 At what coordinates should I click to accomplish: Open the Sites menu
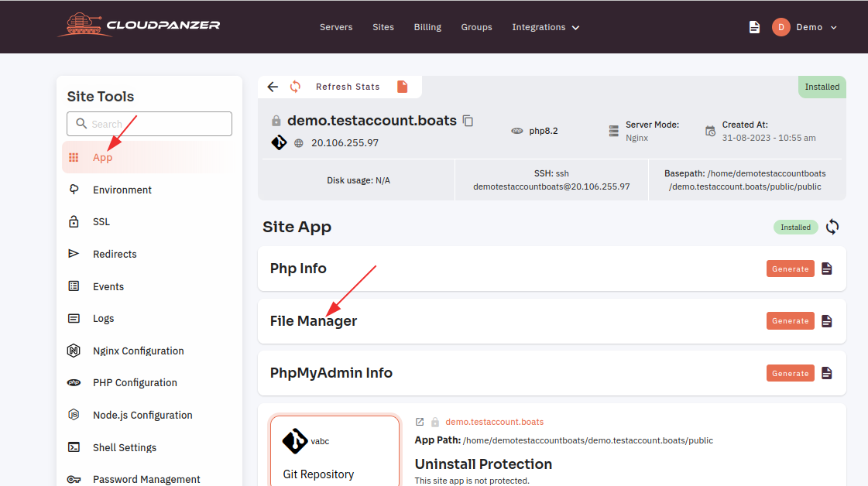383,27
